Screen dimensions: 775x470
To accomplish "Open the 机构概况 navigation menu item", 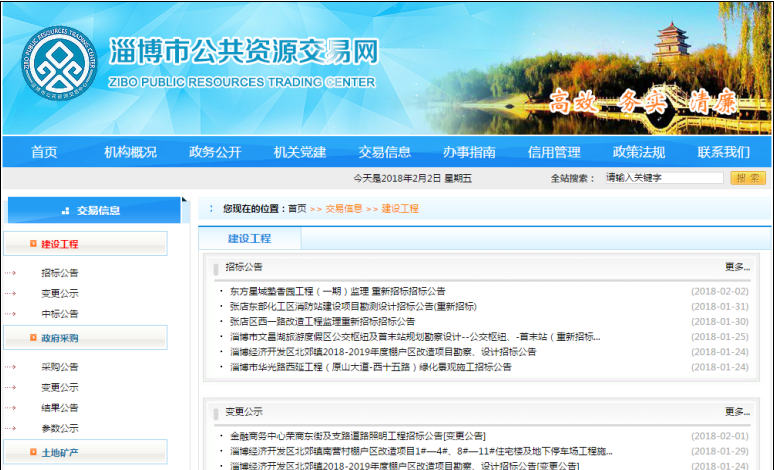I will click(x=130, y=152).
